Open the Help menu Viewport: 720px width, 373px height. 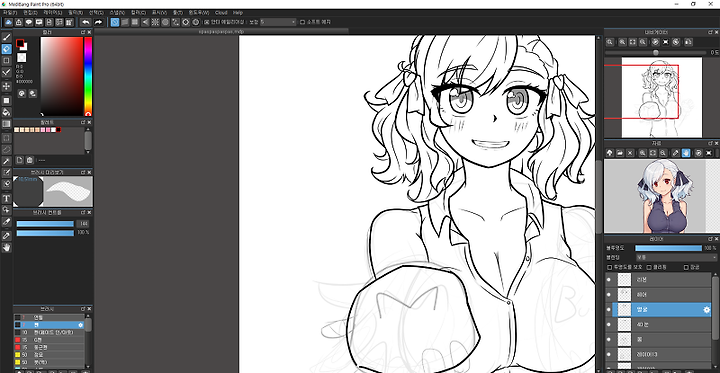238,13
